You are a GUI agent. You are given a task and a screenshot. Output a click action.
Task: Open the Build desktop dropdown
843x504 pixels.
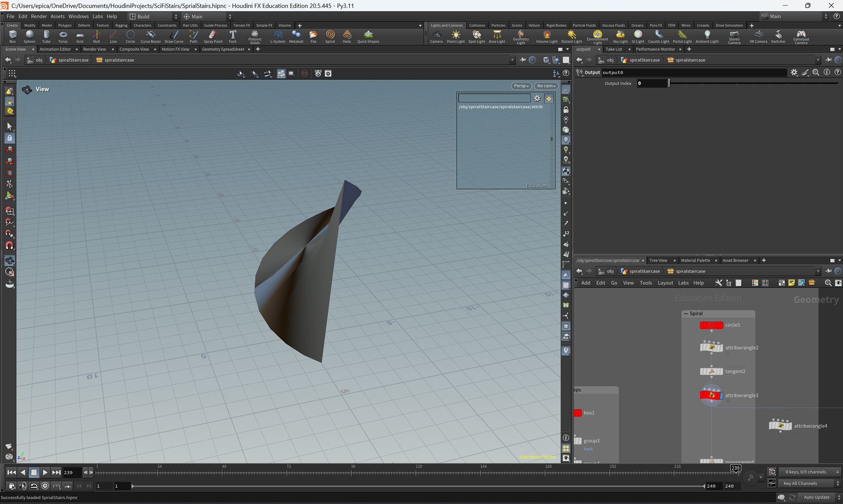(x=154, y=16)
